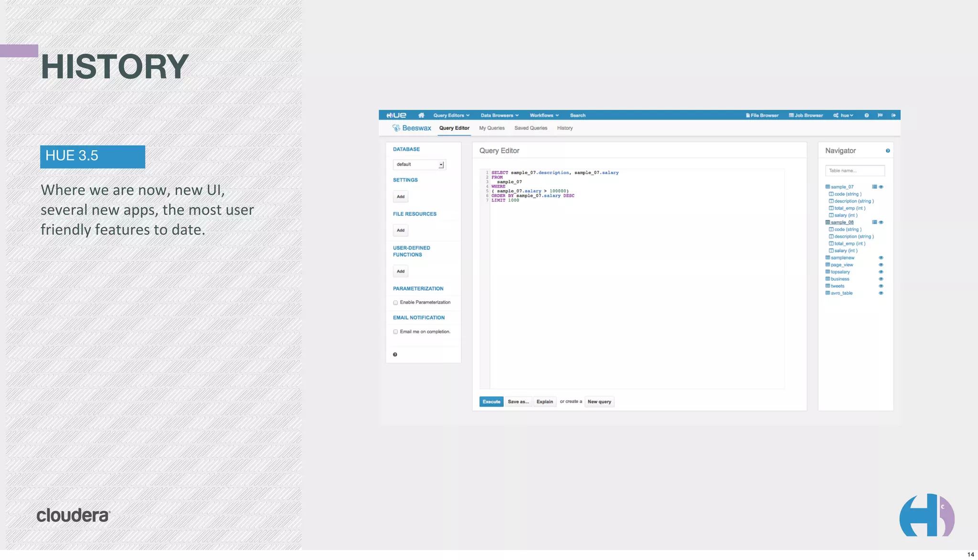Check Email me on completion

(395, 332)
